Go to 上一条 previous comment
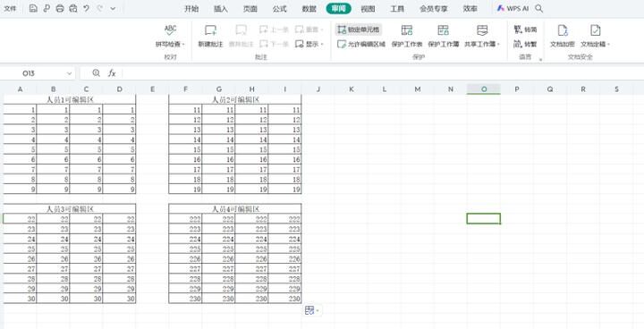 click(275, 30)
